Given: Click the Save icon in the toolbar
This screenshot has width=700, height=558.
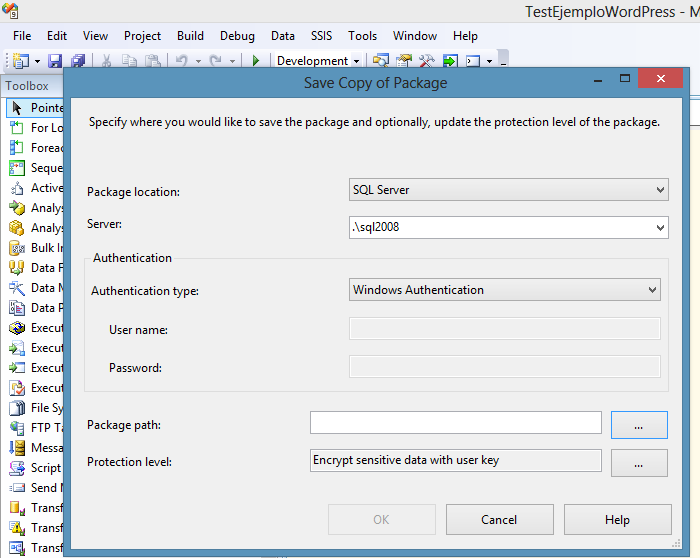Looking at the screenshot, I should coord(55,61).
